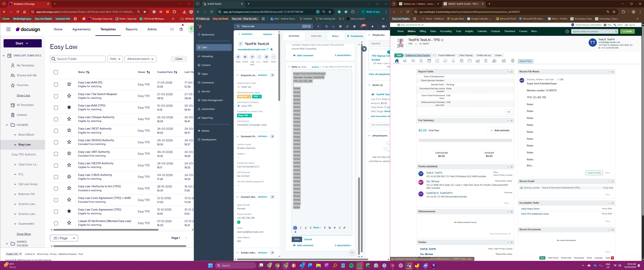Image resolution: width=644 pixels, height=270 pixels.
Task: Tick the select-all checkbox in templates header
Action: pyautogui.click(x=56, y=72)
